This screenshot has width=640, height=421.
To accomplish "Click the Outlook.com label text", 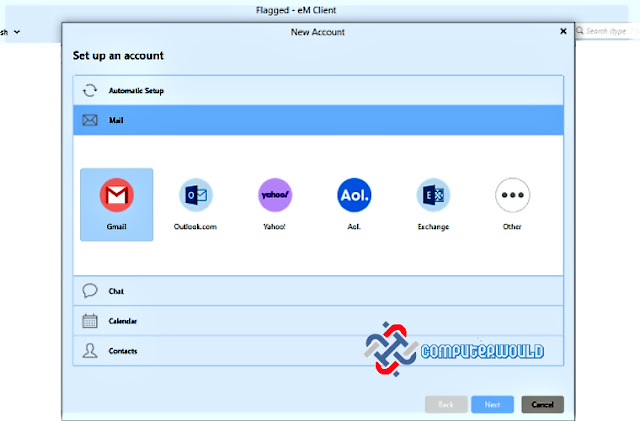I will 195,227.
